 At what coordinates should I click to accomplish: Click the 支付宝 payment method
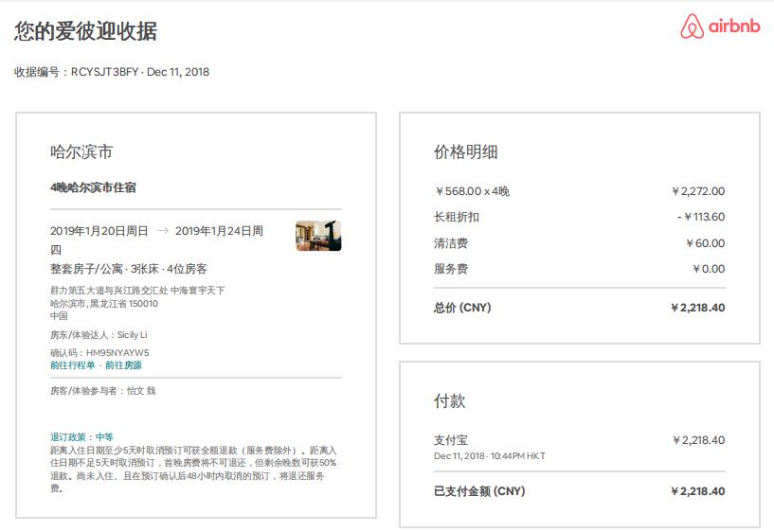tap(451, 440)
